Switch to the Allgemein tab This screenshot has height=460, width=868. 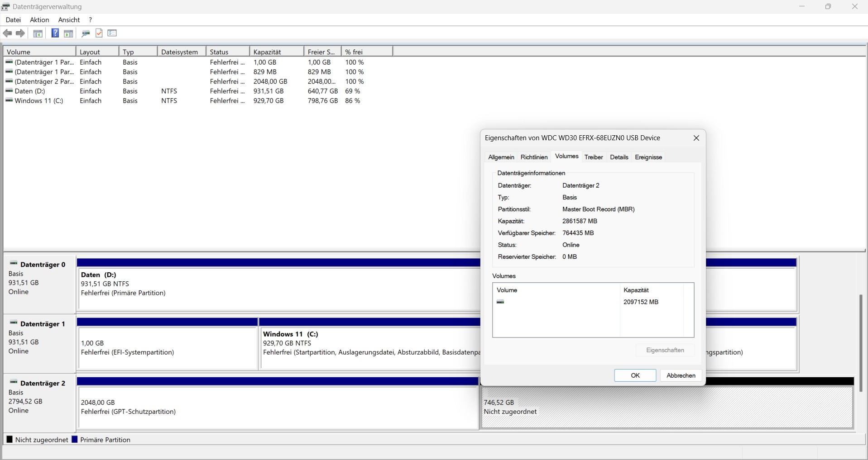click(x=501, y=157)
